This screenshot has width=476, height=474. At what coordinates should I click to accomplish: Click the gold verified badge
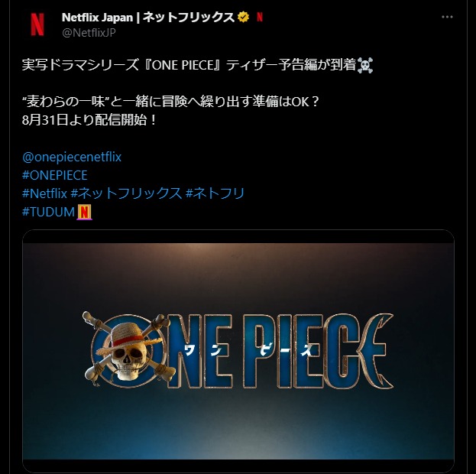pyautogui.click(x=243, y=17)
